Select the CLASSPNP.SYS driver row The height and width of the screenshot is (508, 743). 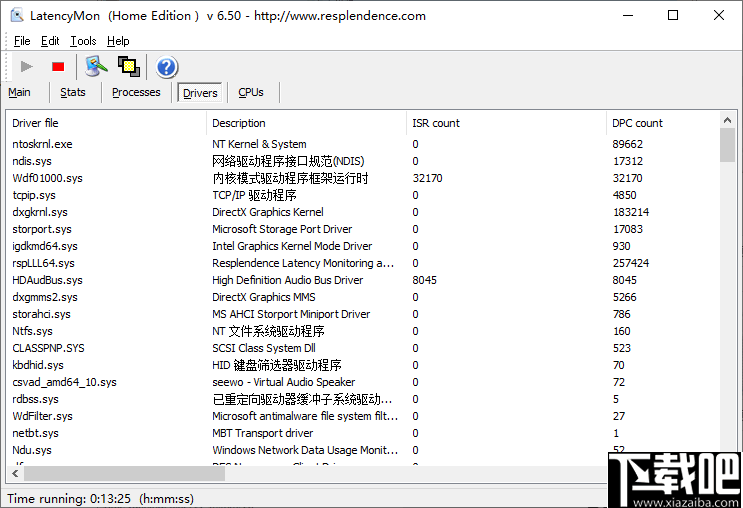[363, 348]
